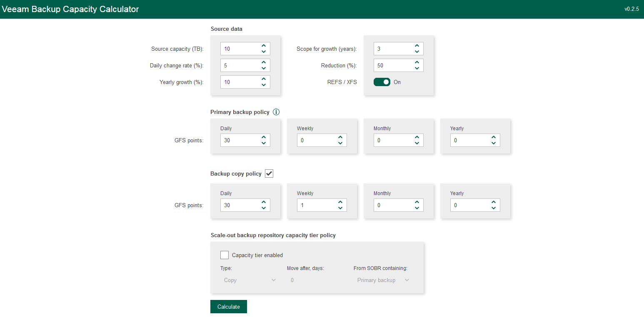Increase Scope for growth years up arrow
Viewport: 644px width, 317px height.
(417, 46)
